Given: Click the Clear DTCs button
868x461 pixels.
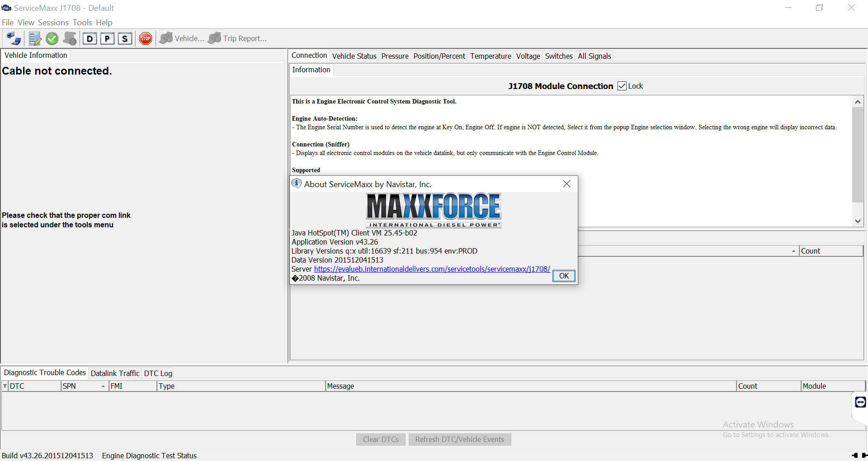Looking at the screenshot, I should 381,439.
